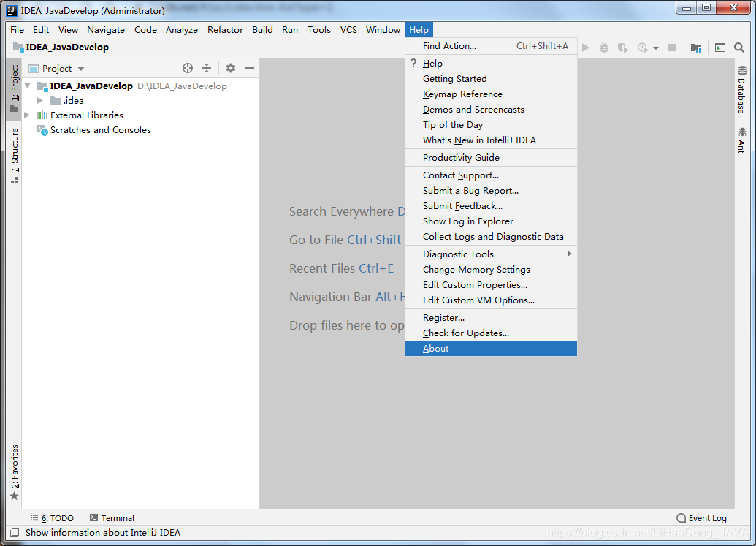The height and width of the screenshot is (546, 756).
Task: Select Getting Started
Action: coord(491,79)
